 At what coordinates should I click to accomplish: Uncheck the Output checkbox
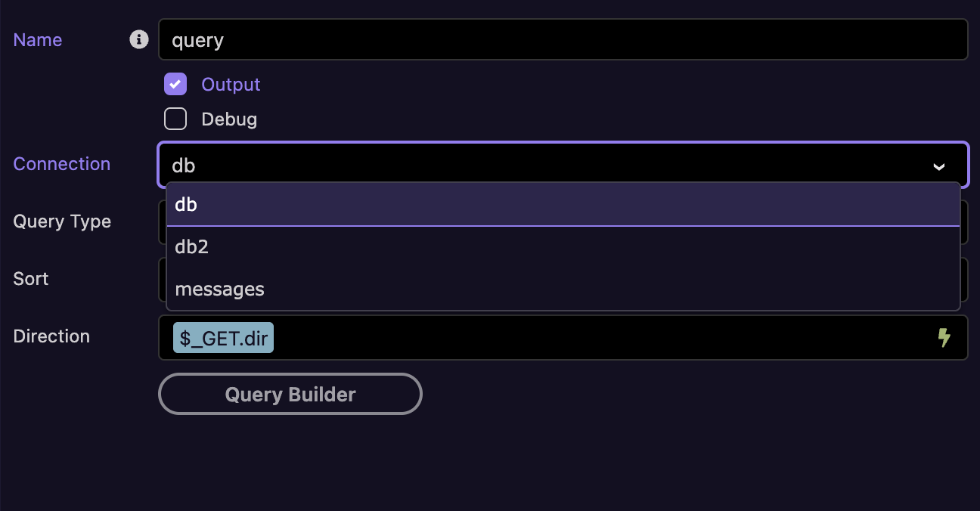(x=175, y=84)
